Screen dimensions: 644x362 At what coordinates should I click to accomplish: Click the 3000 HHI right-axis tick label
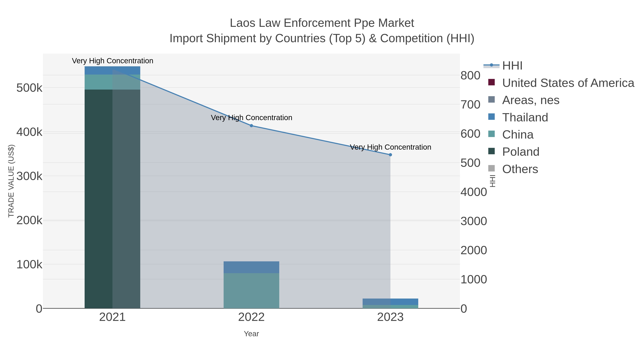pos(474,221)
